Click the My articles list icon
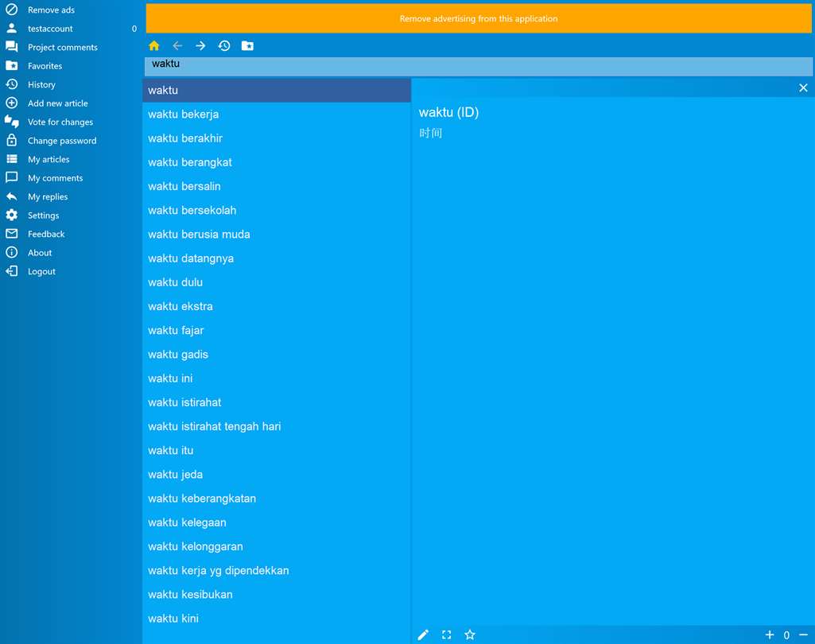Viewport: 815px width, 644px height. [x=11, y=159]
